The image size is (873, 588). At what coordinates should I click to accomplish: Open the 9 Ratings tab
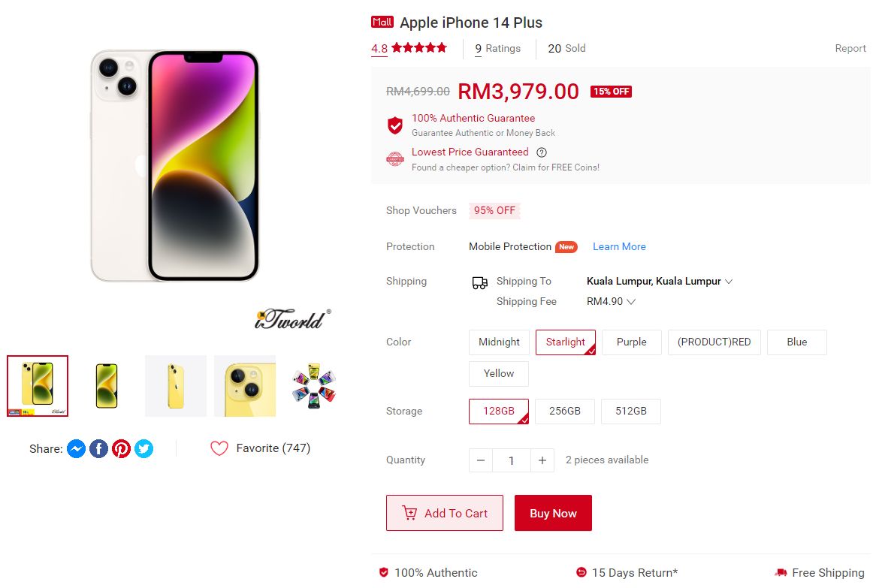pyautogui.click(x=497, y=48)
